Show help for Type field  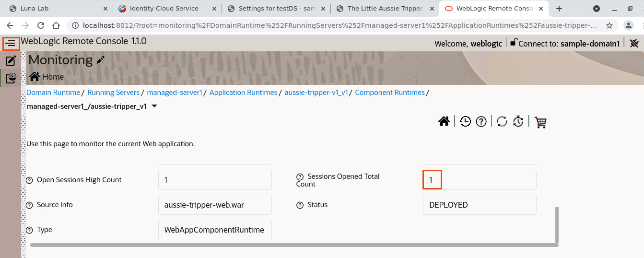pos(30,230)
